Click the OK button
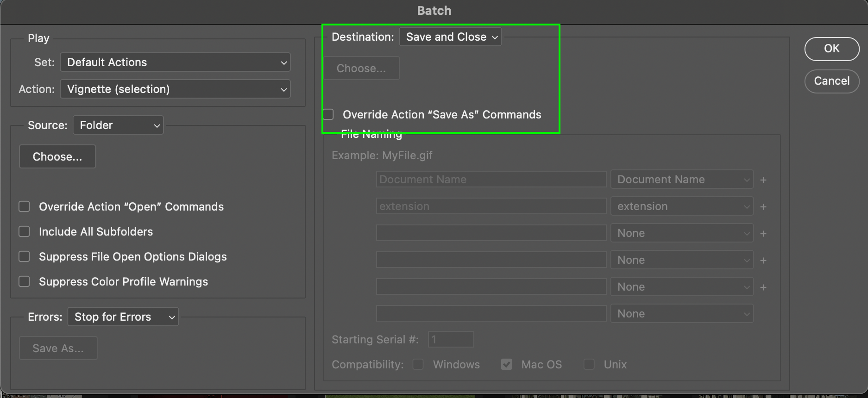 832,49
